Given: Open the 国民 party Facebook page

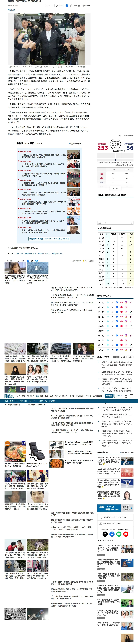Looking at the screenshot, I should [x=117, y=317].
